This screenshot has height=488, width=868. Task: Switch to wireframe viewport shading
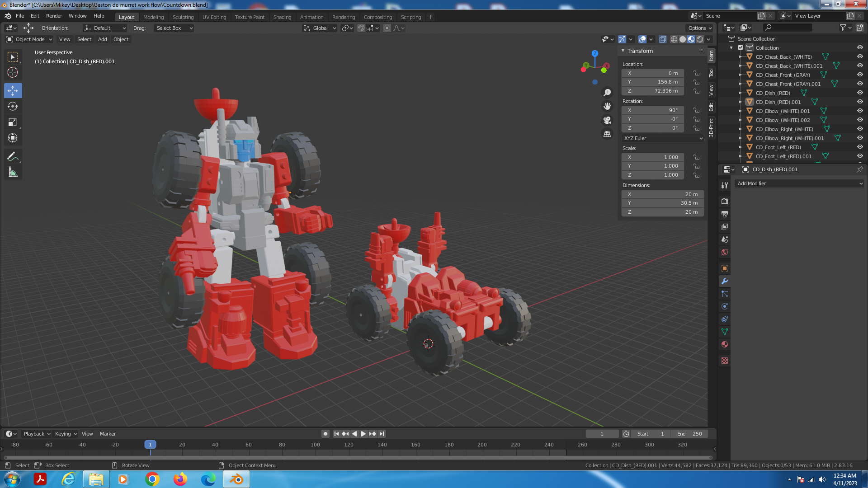(x=674, y=39)
